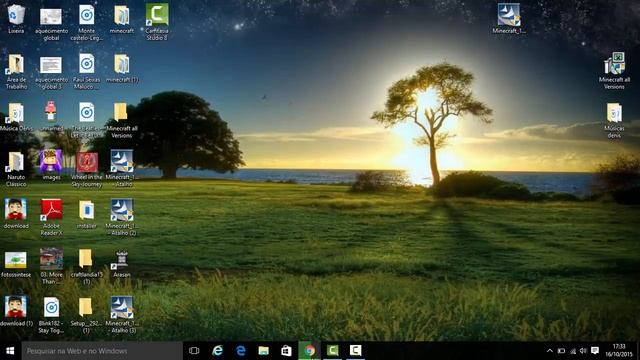Expand the hidden system tray icons chevron
This screenshot has width=640, height=360.
point(549,351)
